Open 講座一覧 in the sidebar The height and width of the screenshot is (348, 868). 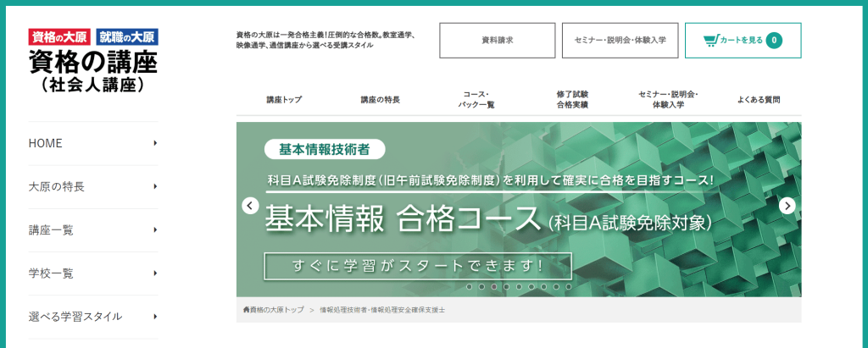[x=93, y=230]
